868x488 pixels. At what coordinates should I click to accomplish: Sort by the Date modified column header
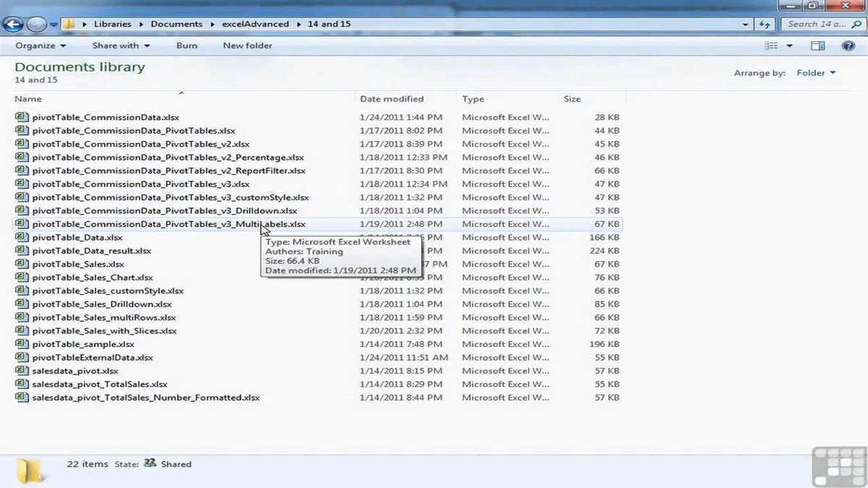407,99
